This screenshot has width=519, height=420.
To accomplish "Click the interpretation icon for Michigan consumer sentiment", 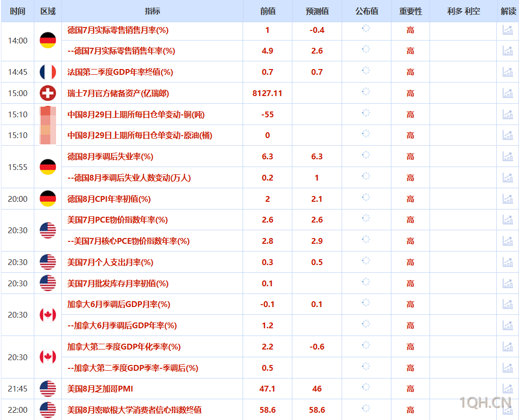I will [x=508, y=410].
